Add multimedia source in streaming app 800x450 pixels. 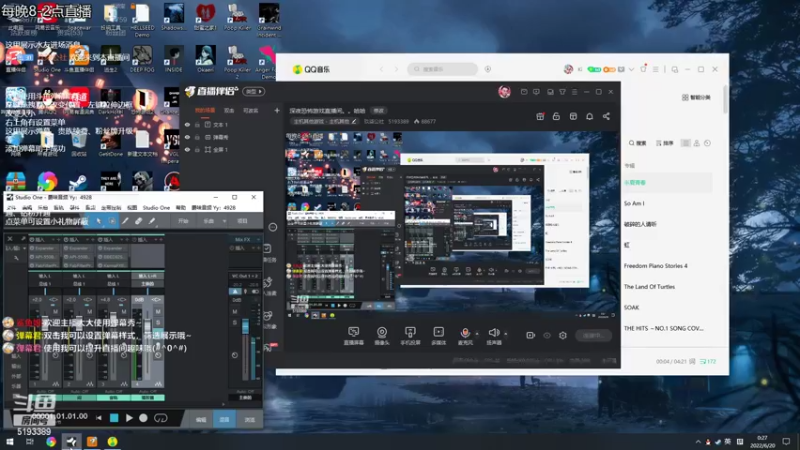[x=438, y=336]
